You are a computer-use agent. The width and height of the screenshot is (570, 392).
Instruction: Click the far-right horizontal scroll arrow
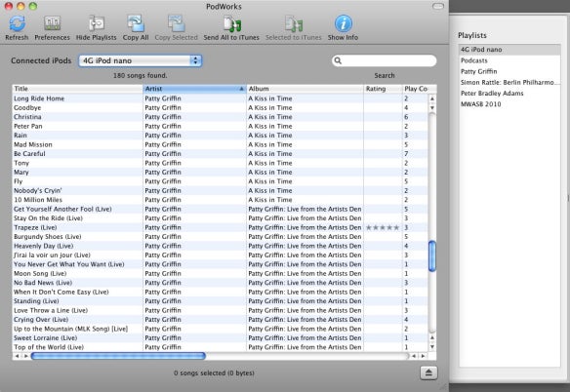click(423, 356)
